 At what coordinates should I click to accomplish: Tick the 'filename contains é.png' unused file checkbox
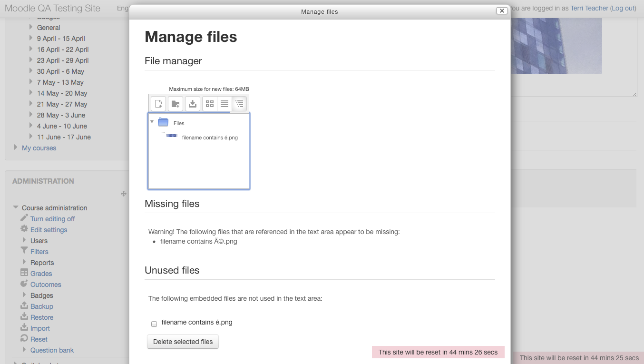pyautogui.click(x=154, y=324)
